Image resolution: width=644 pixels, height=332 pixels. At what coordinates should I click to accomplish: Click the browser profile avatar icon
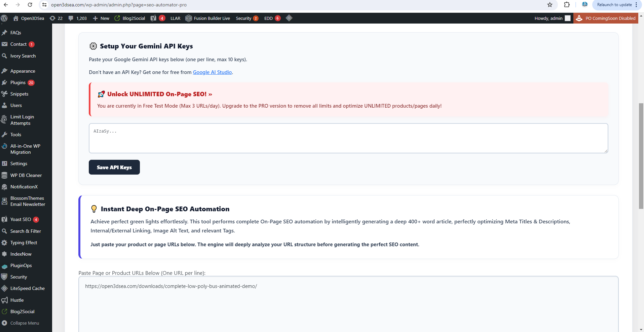click(x=584, y=5)
